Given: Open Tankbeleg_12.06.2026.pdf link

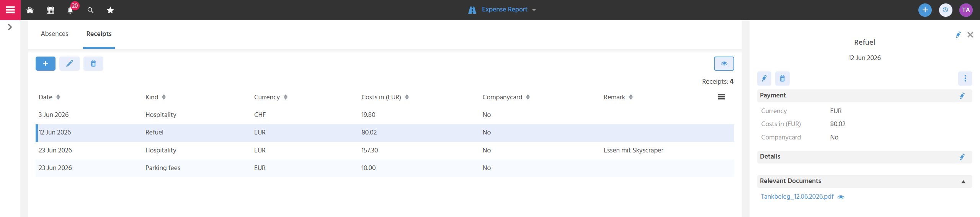Looking at the screenshot, I should (797, 196).
